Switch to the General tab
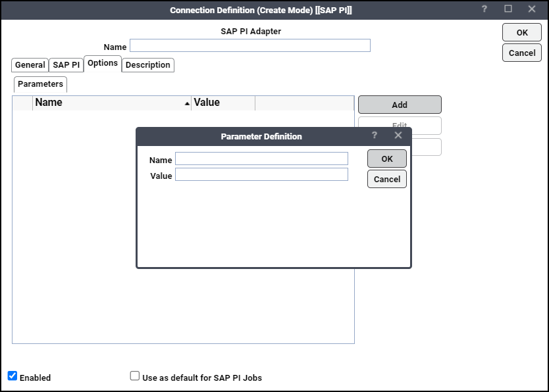Image resolution: width=549 pixels, height=392 pixels. click(30, 65)
